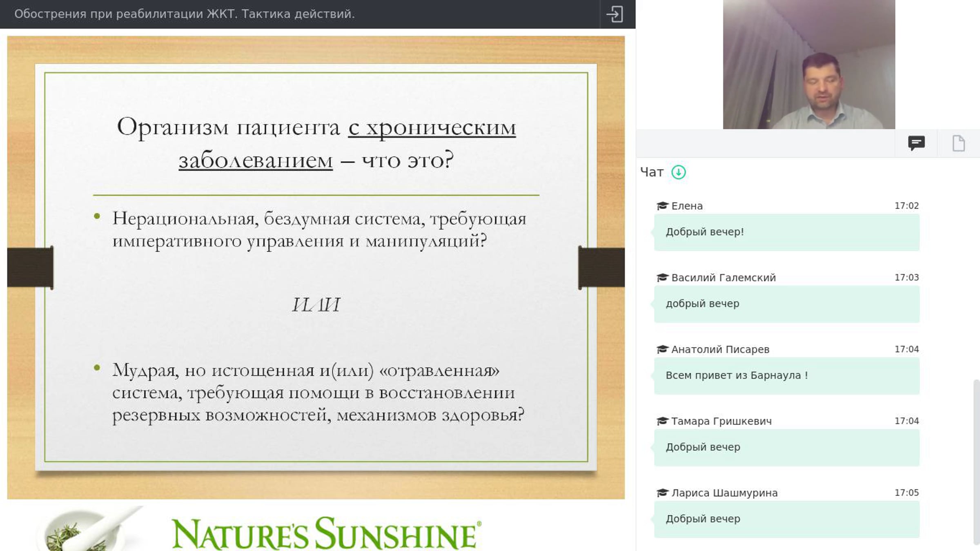Click the 17:04 timestamp on Анатолий Писарев's message
Image resolution: width=980 pixels, height=551 pixels.
(906, 349)
